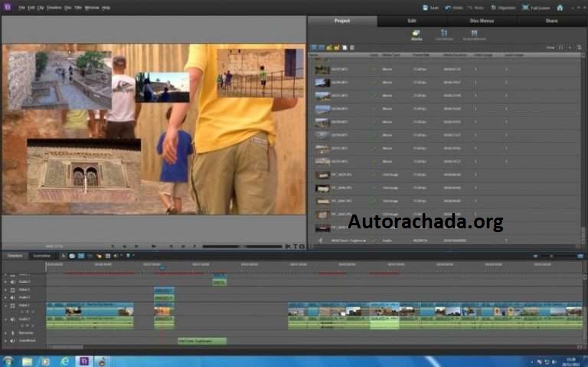
Task: Select the blue clip on Video 2 track
Action: pyautogui.click(x=165, y=290)
